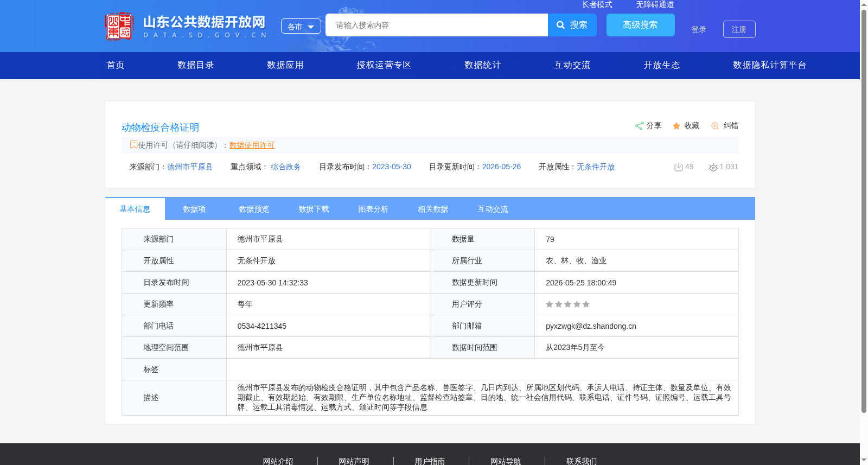The image size is (868, 465).
Task: Click the user rating stars
Action: [567, 304]
